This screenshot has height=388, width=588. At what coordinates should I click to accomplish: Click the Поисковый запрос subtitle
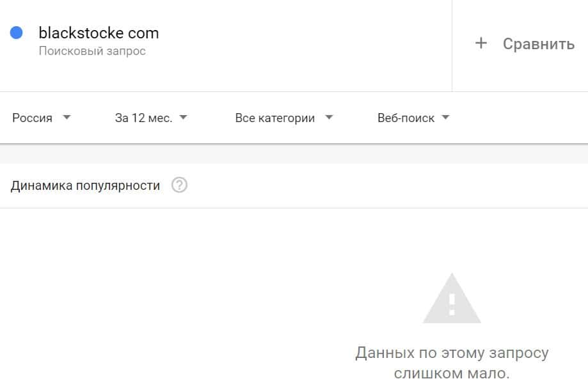92,51
